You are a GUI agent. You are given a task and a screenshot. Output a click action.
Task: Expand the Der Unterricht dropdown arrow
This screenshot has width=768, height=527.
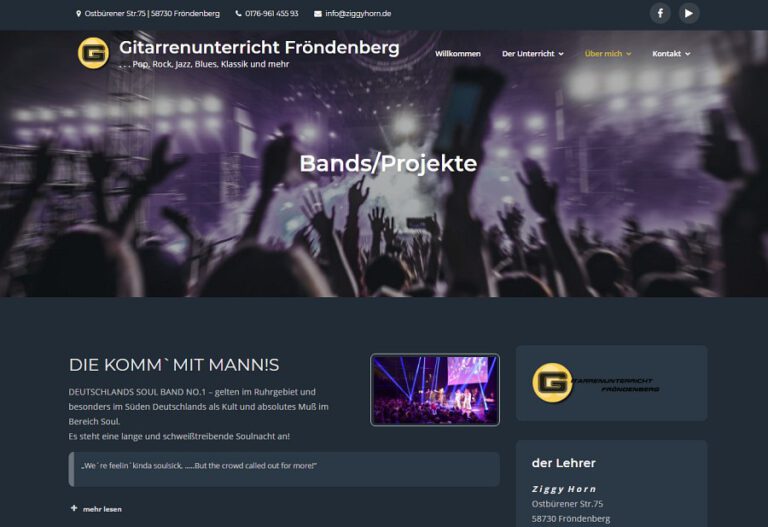pos(561,54)
